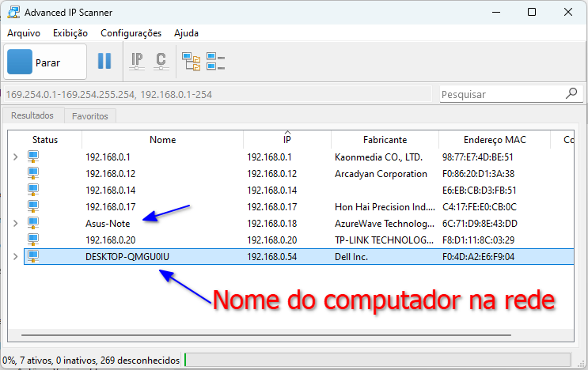Click the Pesquisar search field
This screenshot has height=370, width=588.
coord(502,94)
